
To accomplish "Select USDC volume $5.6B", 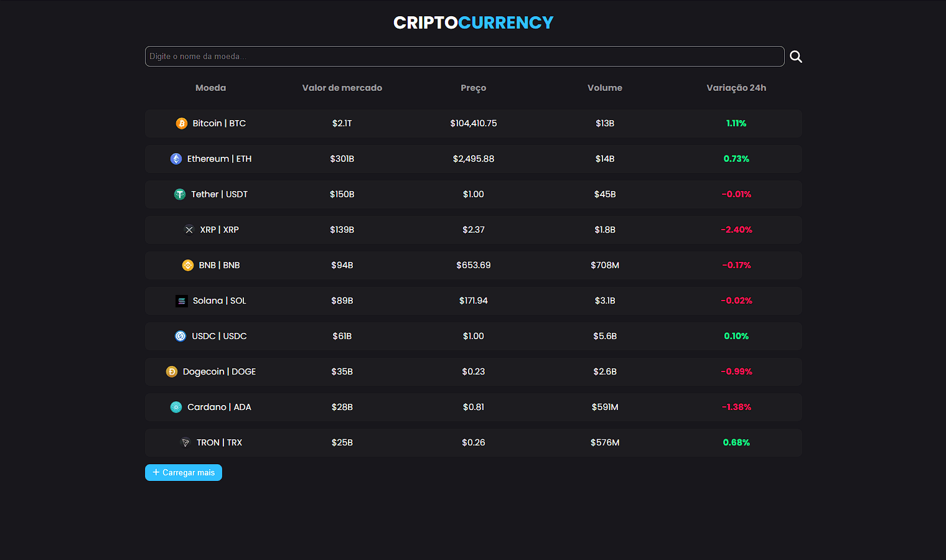I will click(x=605, y=336).
